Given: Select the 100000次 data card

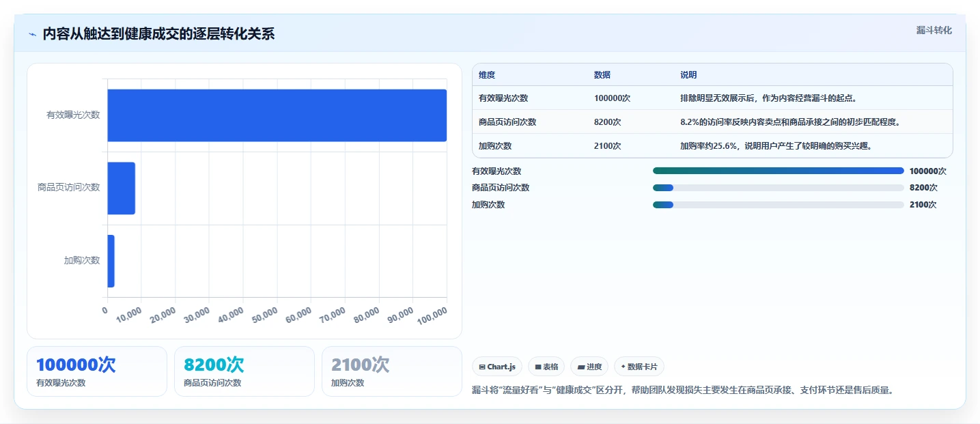Looking at the screenshot, I should pyautogui.click(x=97, y=371).
